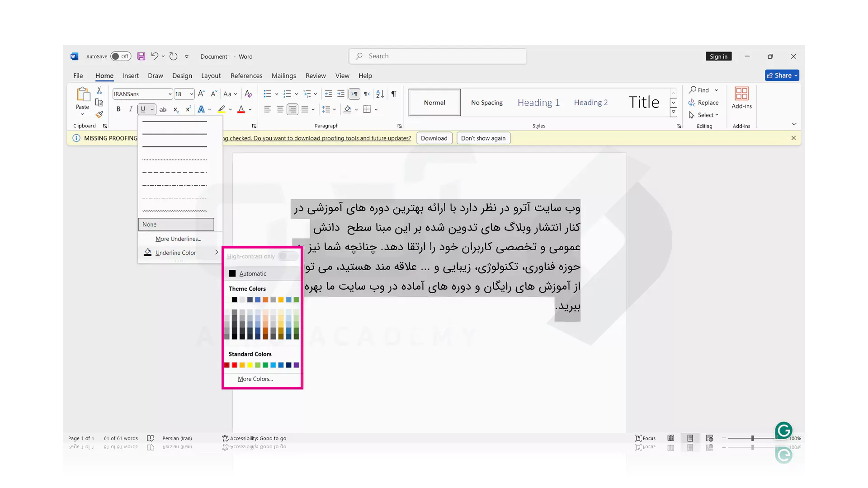Open Read Mode view in status bar
The height and width of the screenshot is (488, 868).
pos(671,438)
